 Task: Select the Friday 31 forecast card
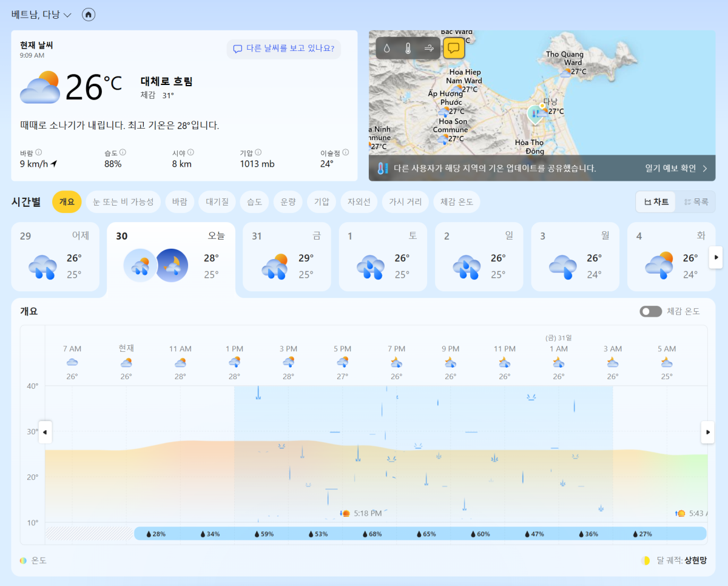pos(286,257)
